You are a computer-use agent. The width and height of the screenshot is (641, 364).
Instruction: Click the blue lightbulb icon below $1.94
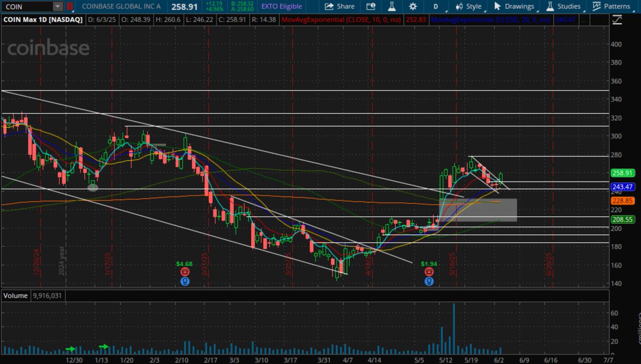429,281
